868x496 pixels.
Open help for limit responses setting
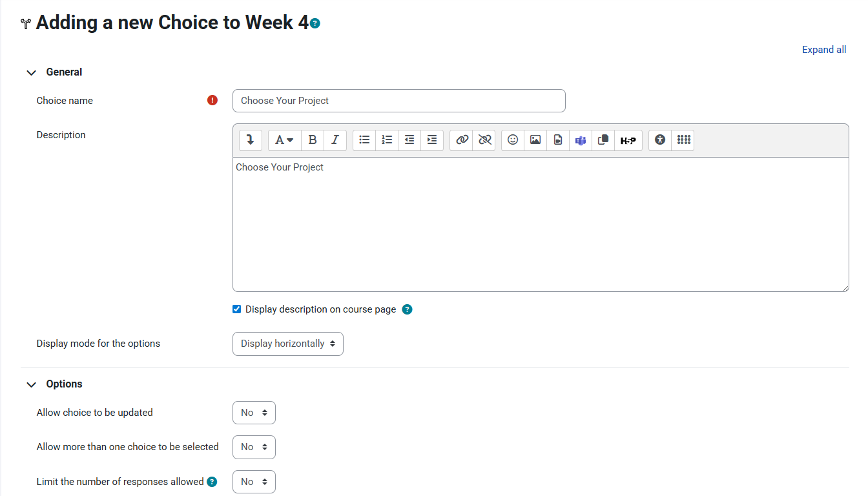212,482
